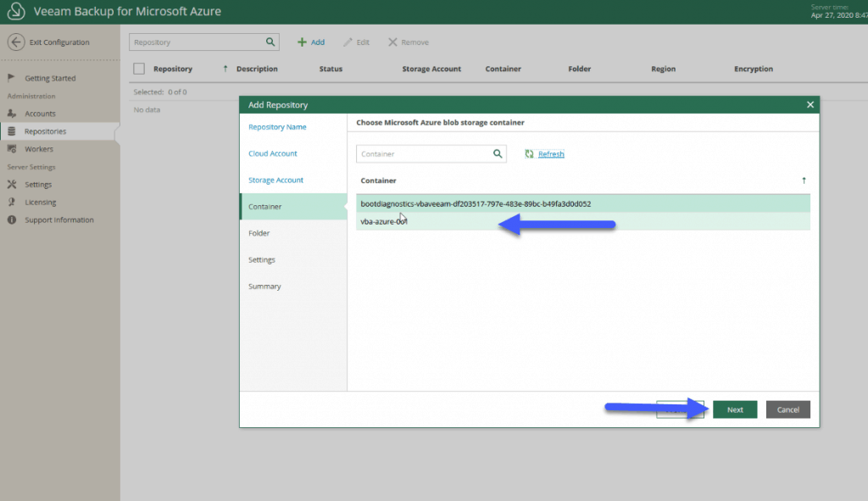Click the Encryption column header
This screenshot has width=868, height=501.
[754, 69]
